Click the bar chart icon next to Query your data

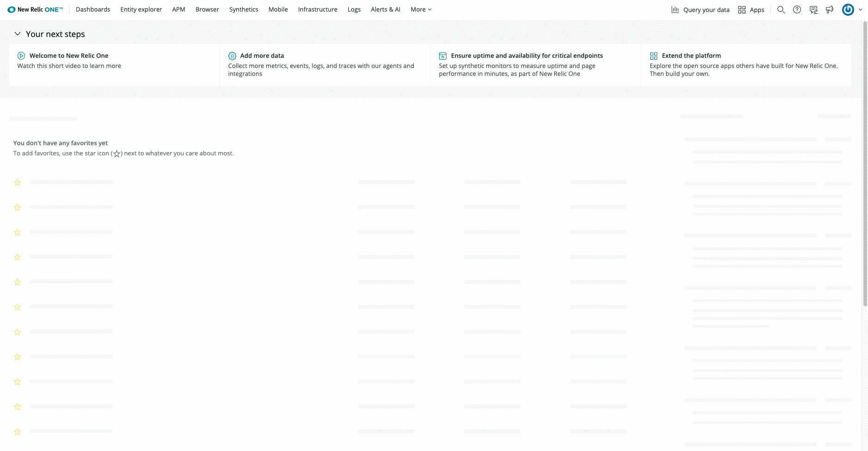pyautogui.click(x=675, y=9)
